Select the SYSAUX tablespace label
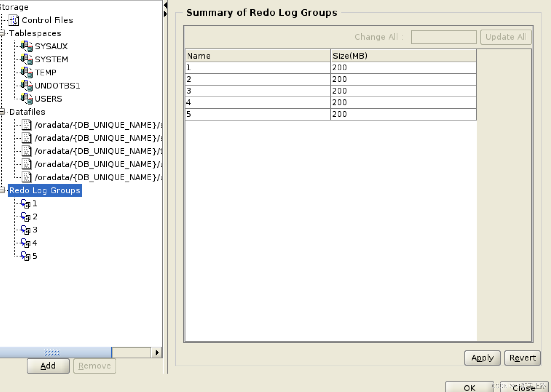 pyautogui.click(x=51, y=46)
